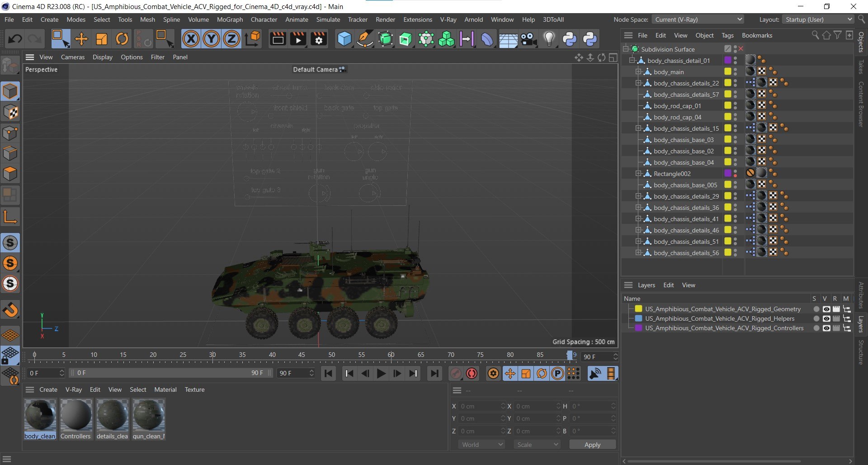868x465 pixels.
Task: Toggle Y axis lock
Action: (x=211, y=39)
